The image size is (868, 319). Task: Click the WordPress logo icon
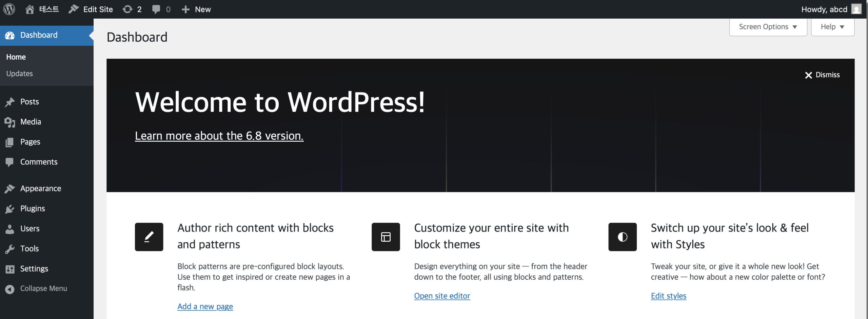[9, 9]
